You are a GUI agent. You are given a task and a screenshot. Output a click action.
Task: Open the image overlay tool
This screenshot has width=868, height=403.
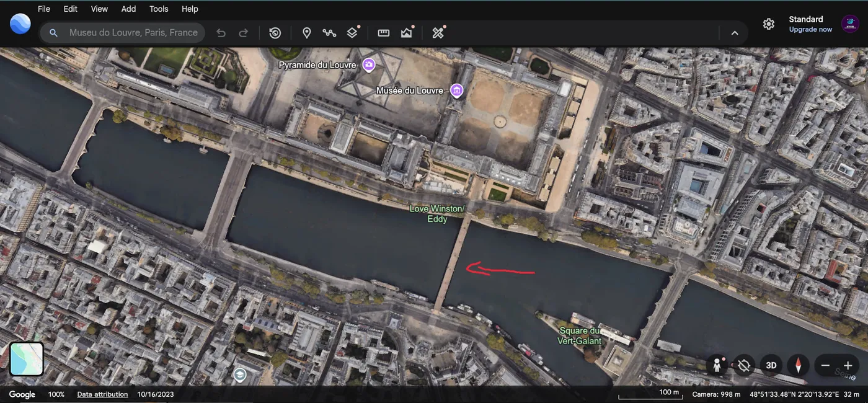(x=407, y=32)
